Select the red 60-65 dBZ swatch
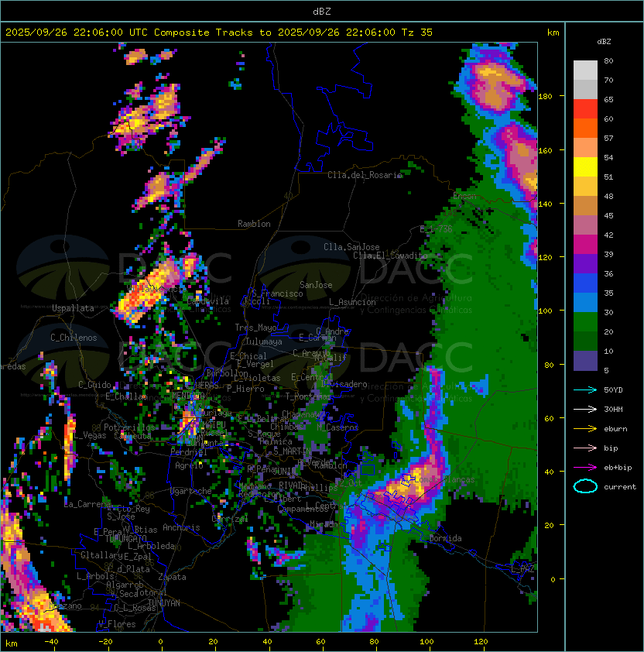Viewport: 644px width, 652px height. click(585, 109)
